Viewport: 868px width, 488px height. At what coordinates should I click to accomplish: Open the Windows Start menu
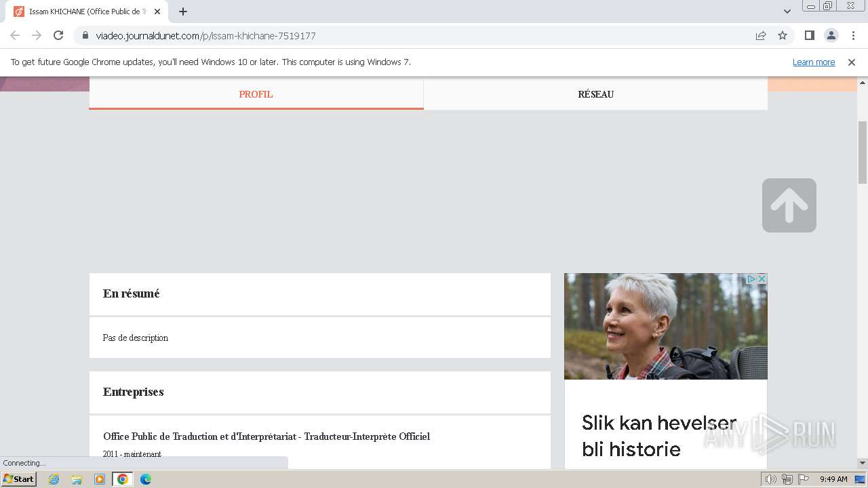pyautogui.click(x=18, y=479)
